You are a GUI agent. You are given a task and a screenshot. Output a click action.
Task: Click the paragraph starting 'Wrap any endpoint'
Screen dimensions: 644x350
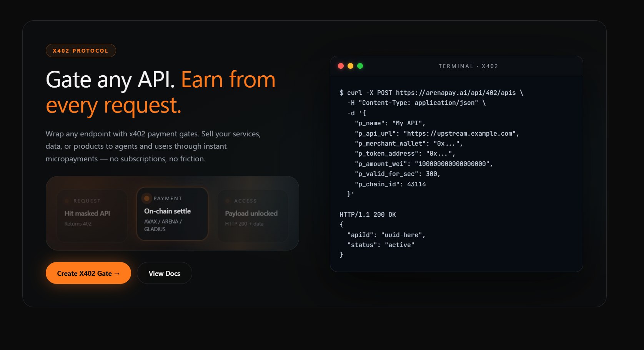tap(153, 146)
